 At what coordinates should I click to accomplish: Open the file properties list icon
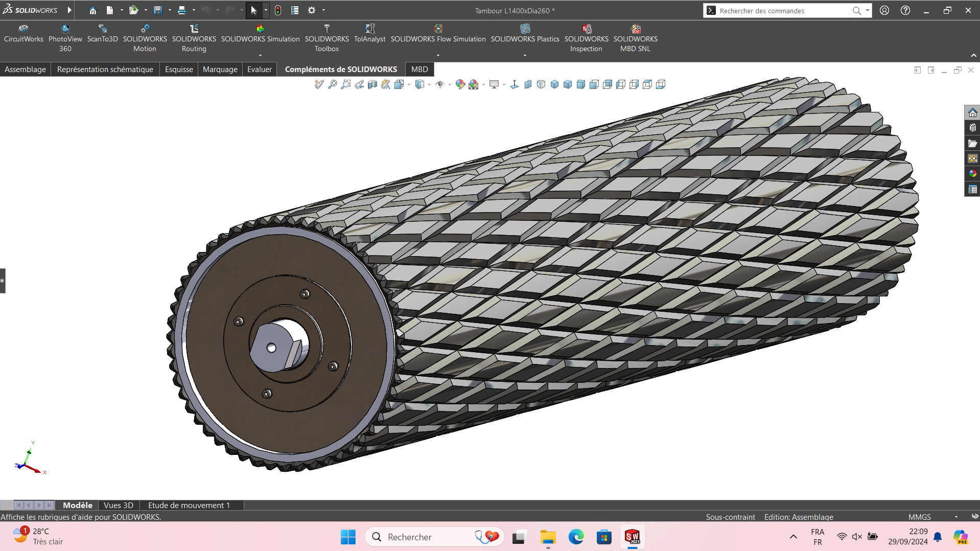click(x=295, y=10)
